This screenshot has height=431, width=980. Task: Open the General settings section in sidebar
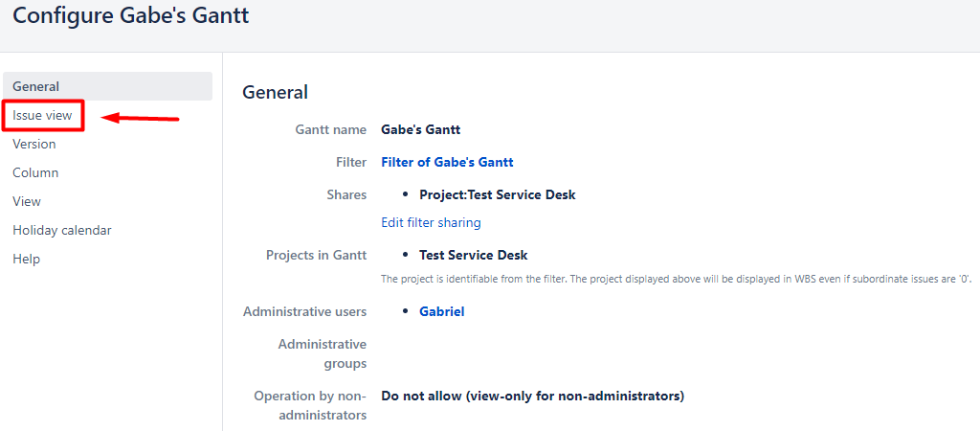(x=36, y=86)
